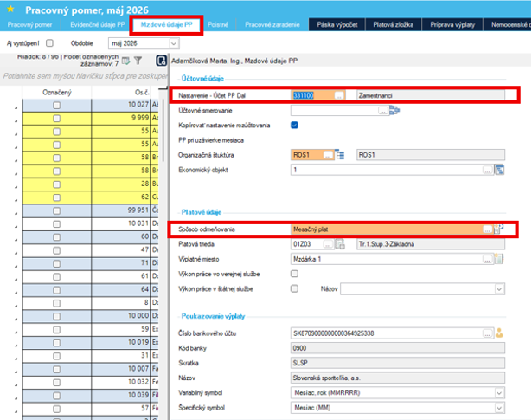Viewport: 532px width, 420px height.
Task: Click the Ekonomický objekt selector icon
Action: click(499, 170)
